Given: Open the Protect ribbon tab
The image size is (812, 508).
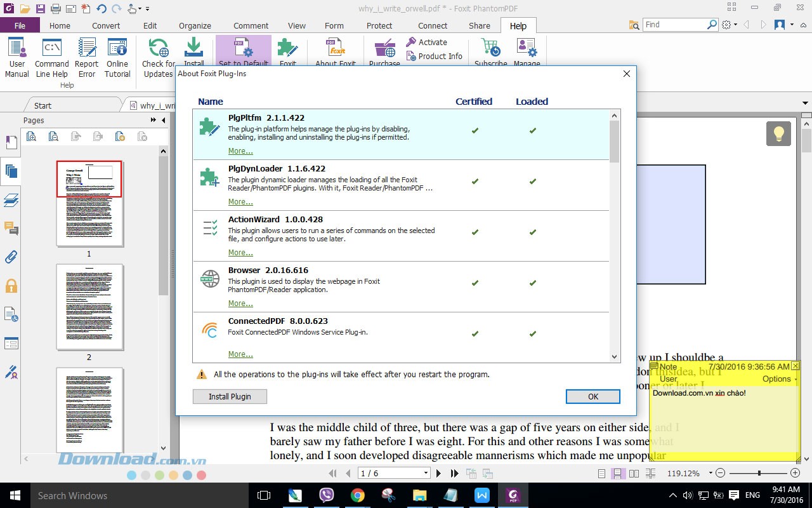Looking at the screenshot, I should pyautogui.click(x=379, y=26).
